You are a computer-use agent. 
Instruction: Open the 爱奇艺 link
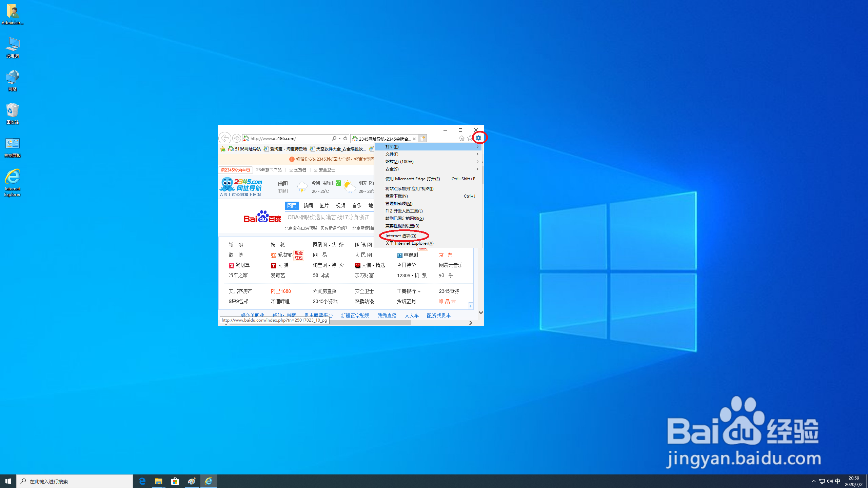point(277,275)
